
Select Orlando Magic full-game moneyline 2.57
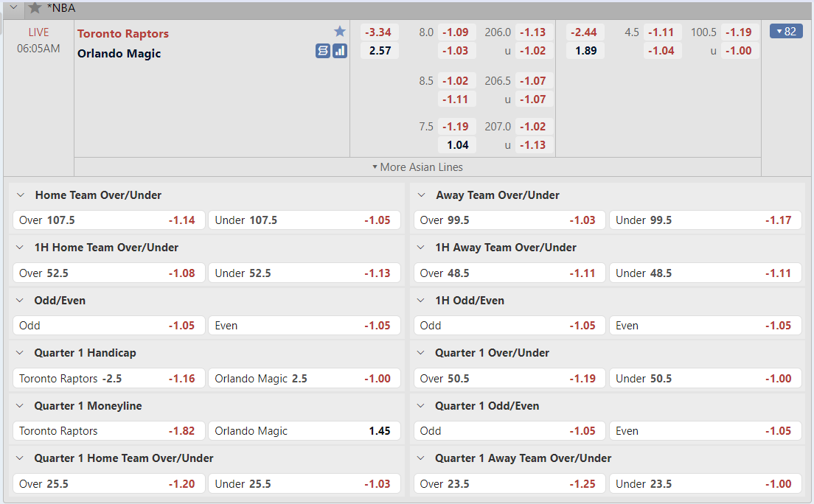pyautogui.click(x=378, y=51)
